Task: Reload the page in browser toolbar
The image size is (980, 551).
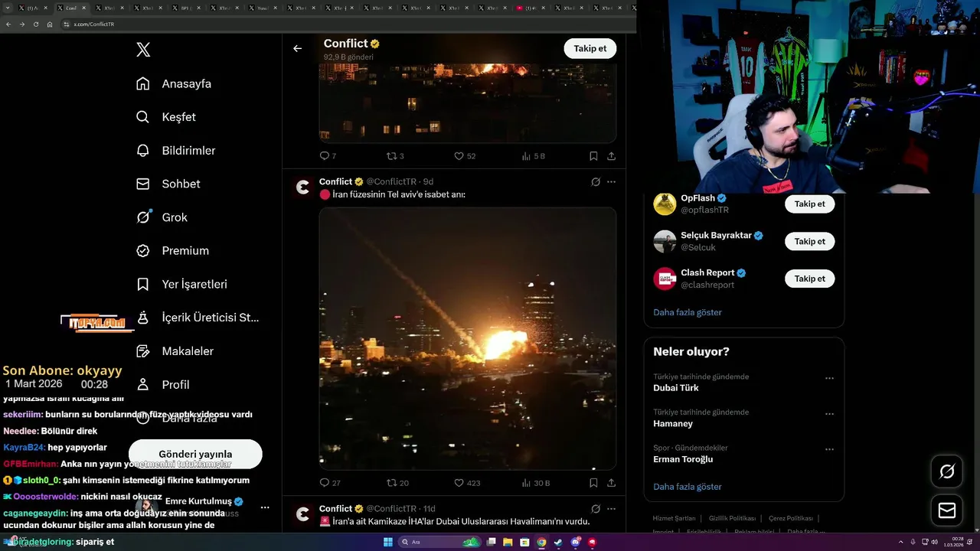Action: click(35, 24)
